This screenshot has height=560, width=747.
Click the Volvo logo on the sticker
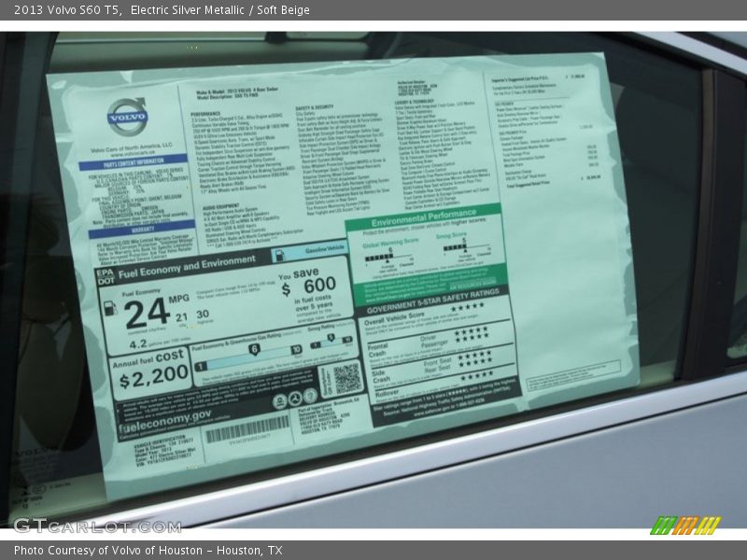tap(127, 117)
